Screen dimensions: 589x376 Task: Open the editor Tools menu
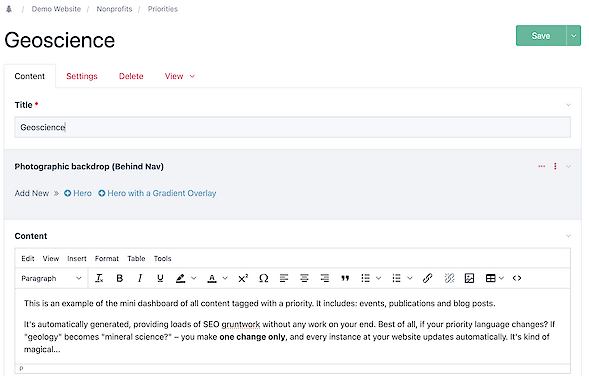coord(162,258)
